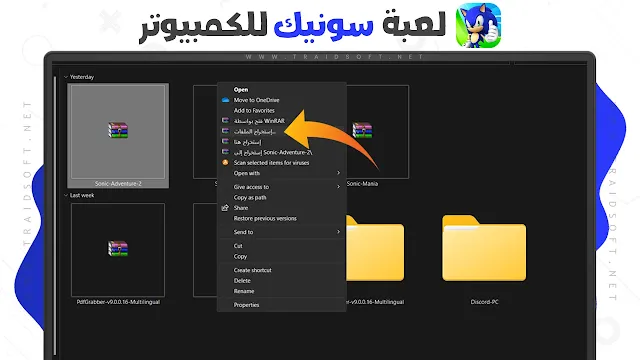
Task: Expand the Send to submenu arrow
Action: [338, 232]
